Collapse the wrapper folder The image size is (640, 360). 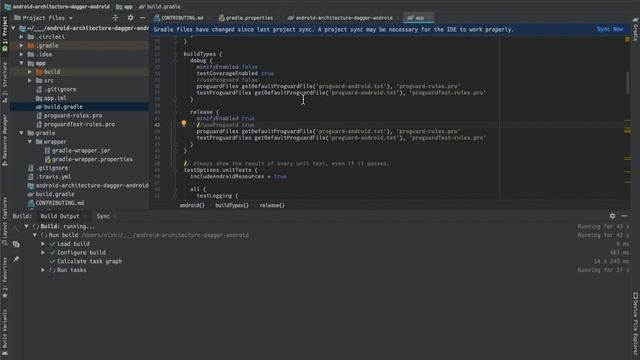[x=30, y=142]
